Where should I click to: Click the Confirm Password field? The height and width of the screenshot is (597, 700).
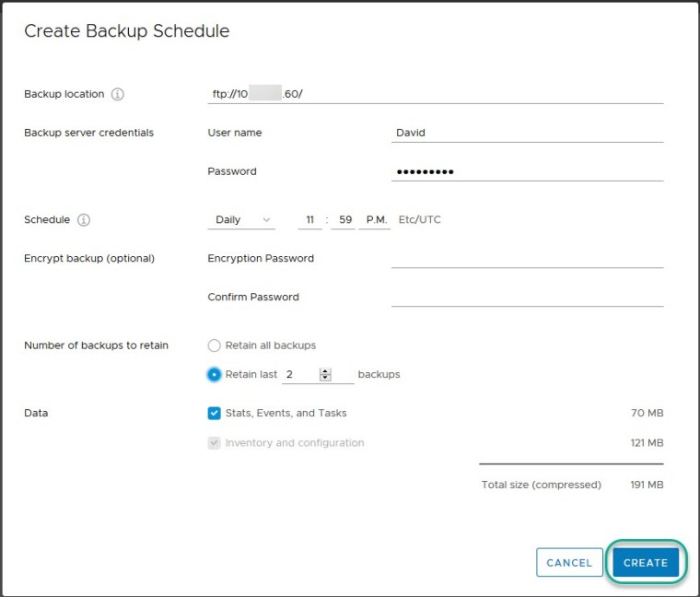527,297
